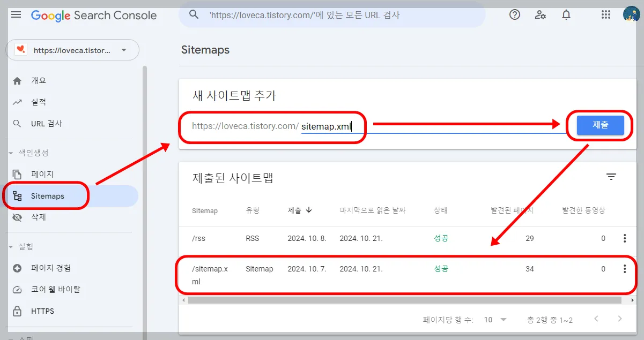The image size is (644, 340).
Task: Click the 제출 submit button
Action: (601, 125)
